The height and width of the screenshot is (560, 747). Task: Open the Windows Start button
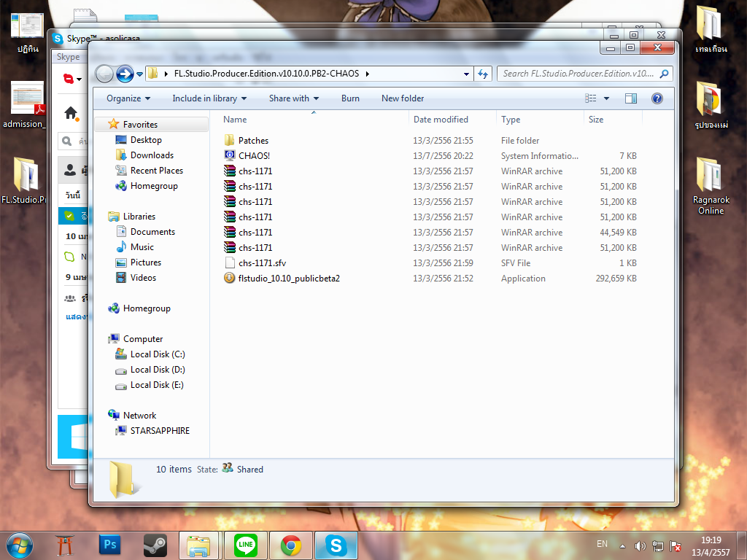pyautogui.click(x=20, y=545)
